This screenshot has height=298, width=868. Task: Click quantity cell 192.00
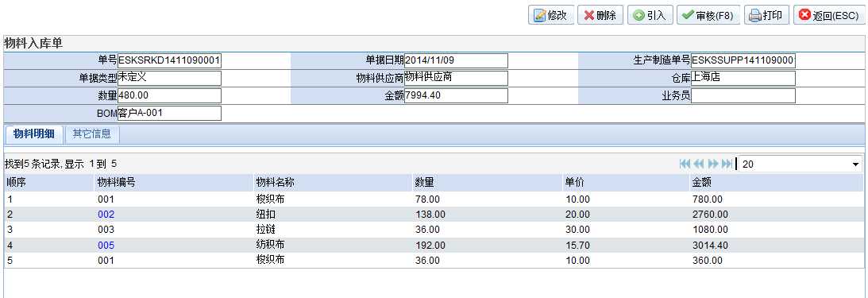click(430, 246)
